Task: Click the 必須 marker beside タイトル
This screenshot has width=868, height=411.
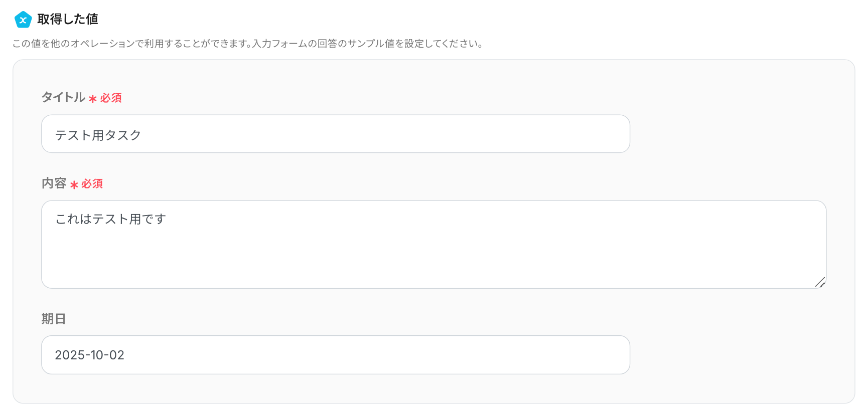Action: pyautogui.click(x=111, y=98)
